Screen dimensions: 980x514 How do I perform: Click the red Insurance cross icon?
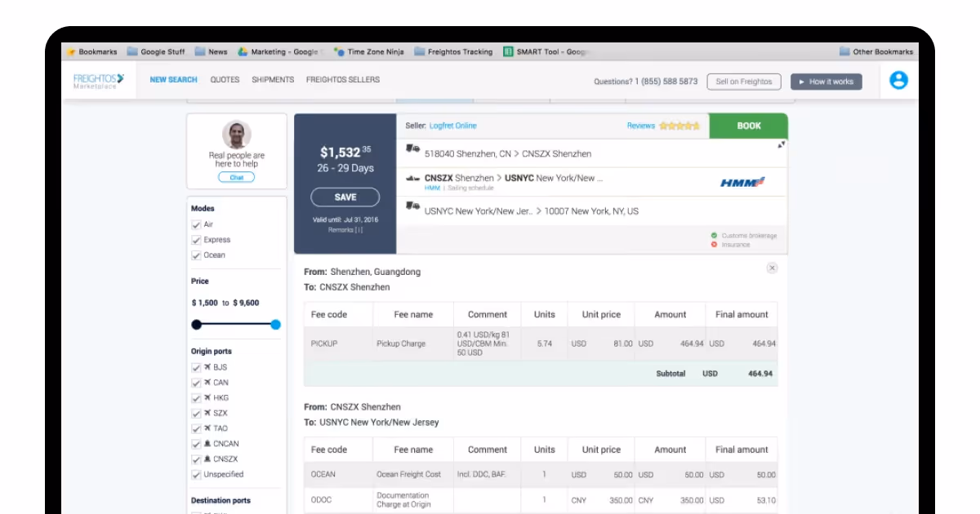click(715, 244)
